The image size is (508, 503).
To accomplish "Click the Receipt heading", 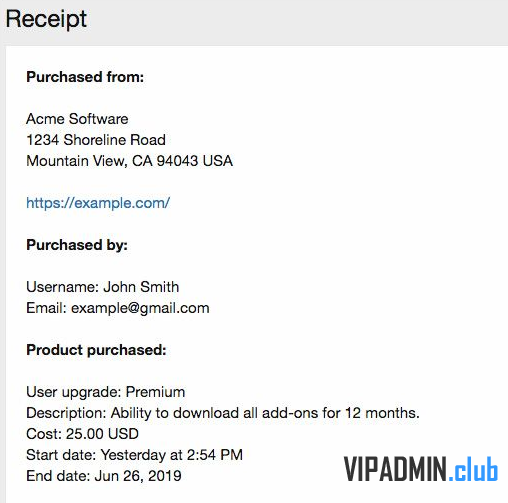I will pyautogui.click(x=46, y=19).
